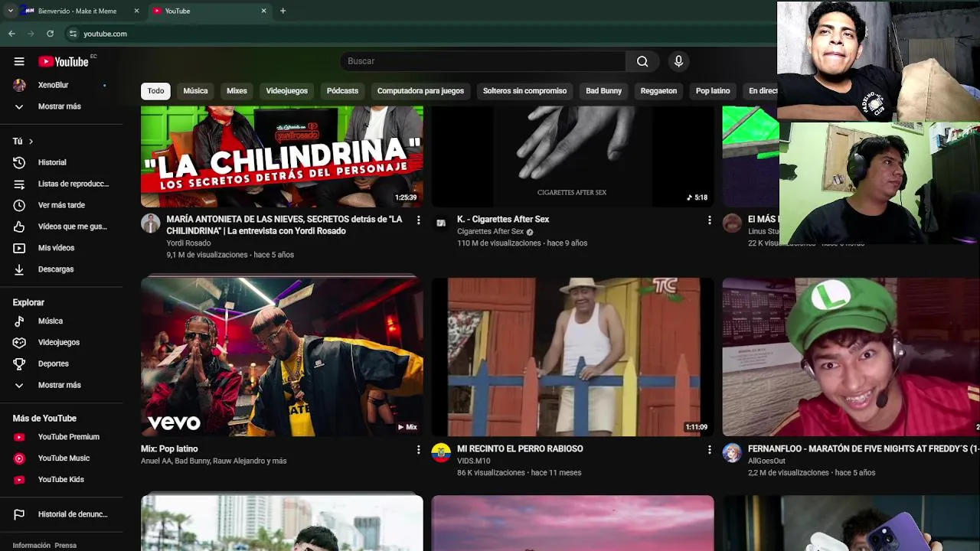
Task: Select the Pop latino chip
Action: tap(713, 91)
